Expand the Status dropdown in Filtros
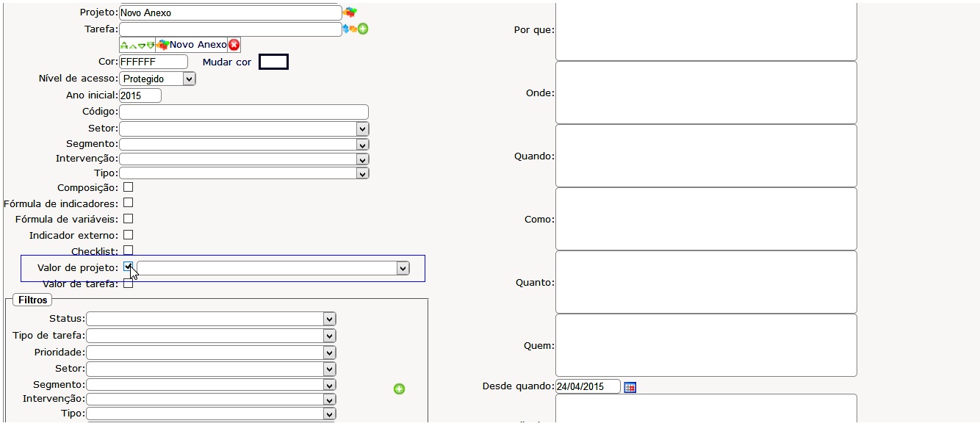Viewport: 980px width, 426px height. (211, 319)
